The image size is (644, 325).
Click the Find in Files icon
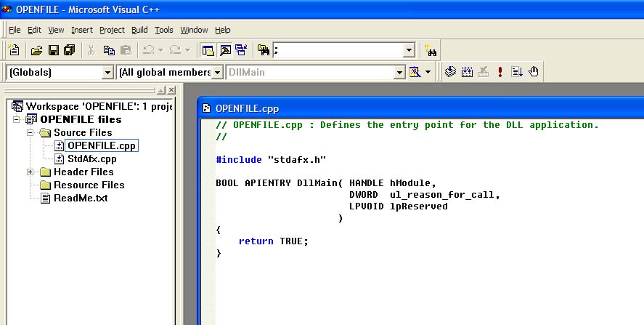point(263,50)
